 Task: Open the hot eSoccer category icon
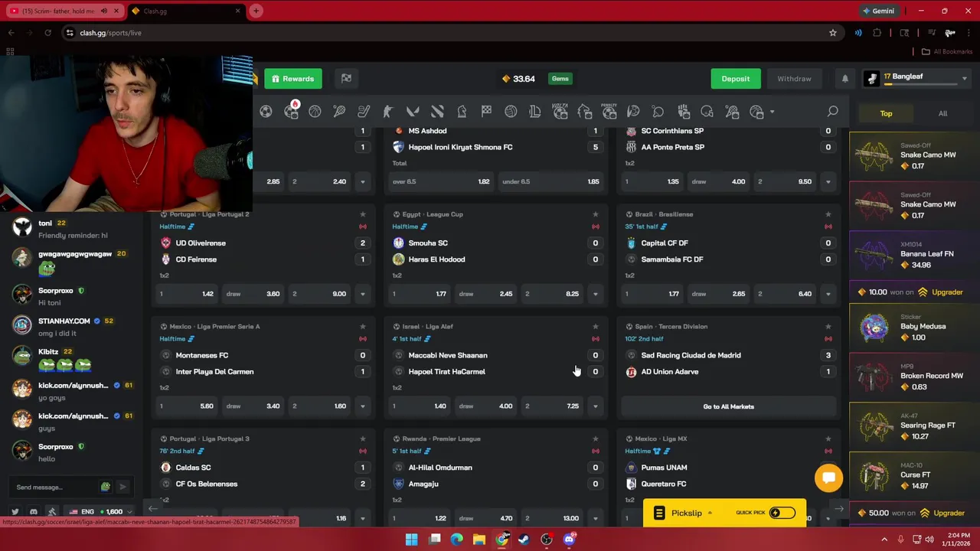click(x=291, y=112)
